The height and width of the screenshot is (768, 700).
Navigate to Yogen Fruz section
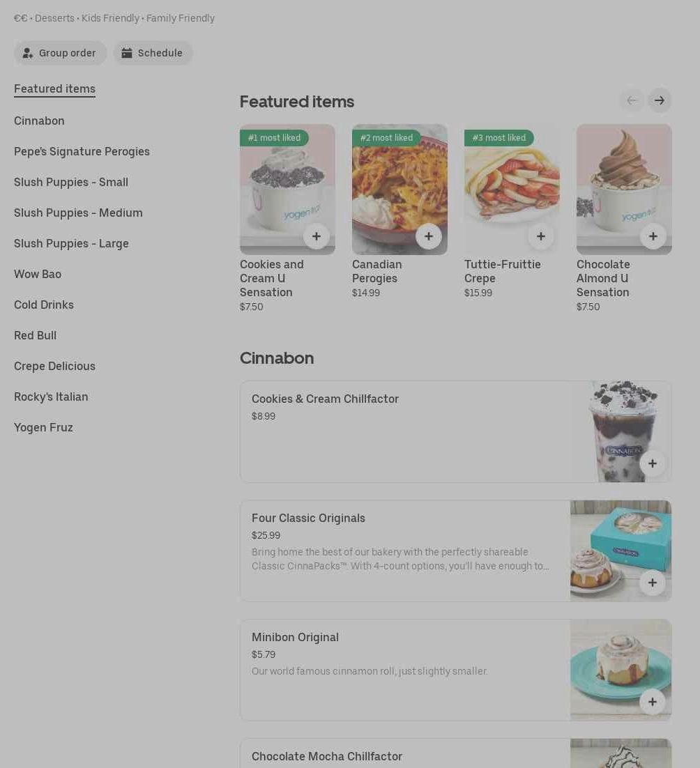coord(44,428)
